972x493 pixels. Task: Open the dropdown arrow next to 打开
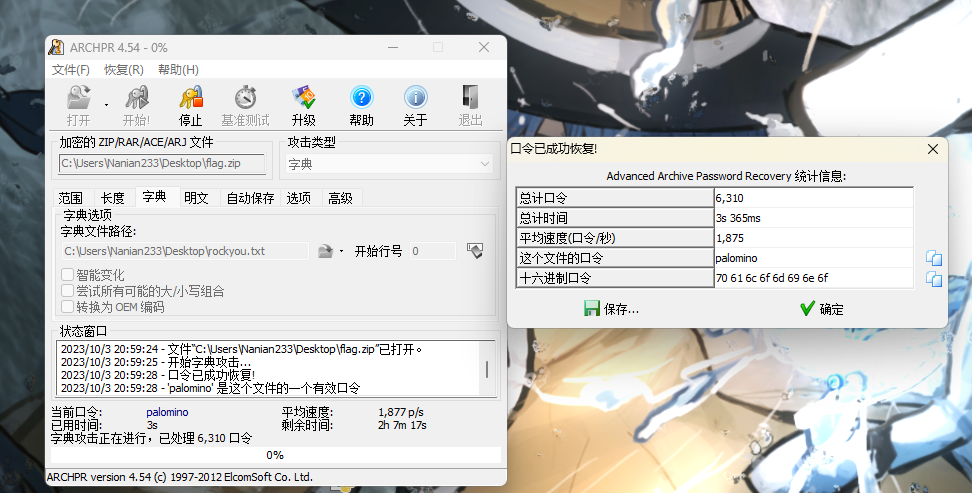tap(106, 105)
